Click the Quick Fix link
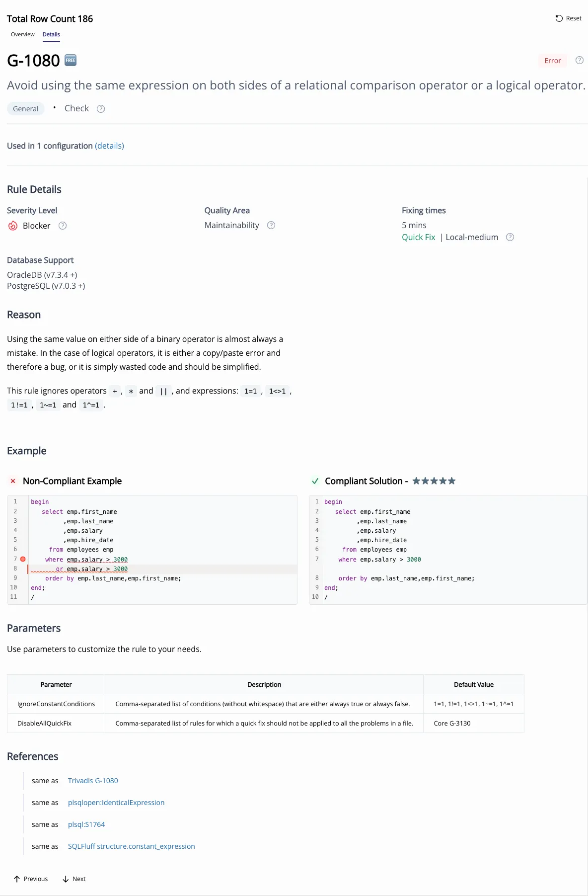The width and height of the screenshot is (588, 896). (x=418, y=237)
